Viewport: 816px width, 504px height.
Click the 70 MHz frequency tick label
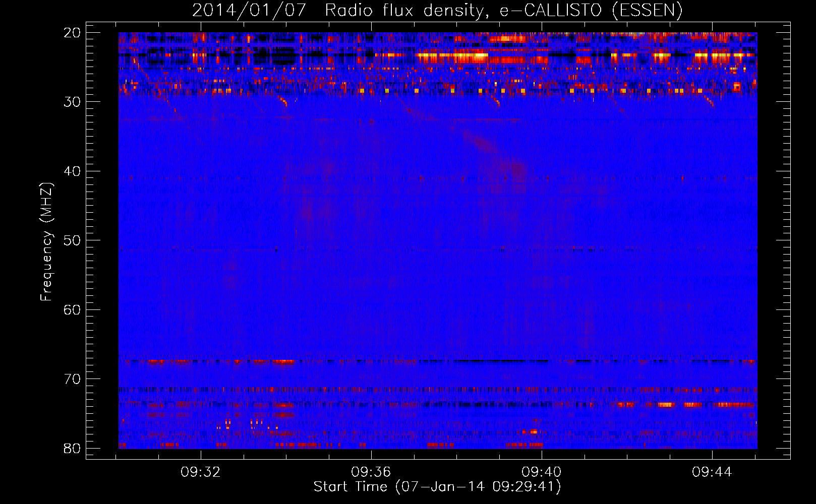coord(72,379)
